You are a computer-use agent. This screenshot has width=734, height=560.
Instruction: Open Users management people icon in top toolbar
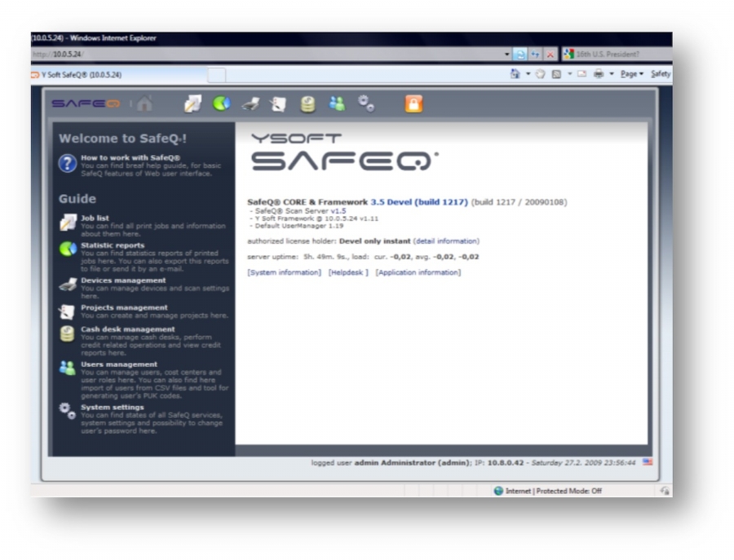point(337,104)
